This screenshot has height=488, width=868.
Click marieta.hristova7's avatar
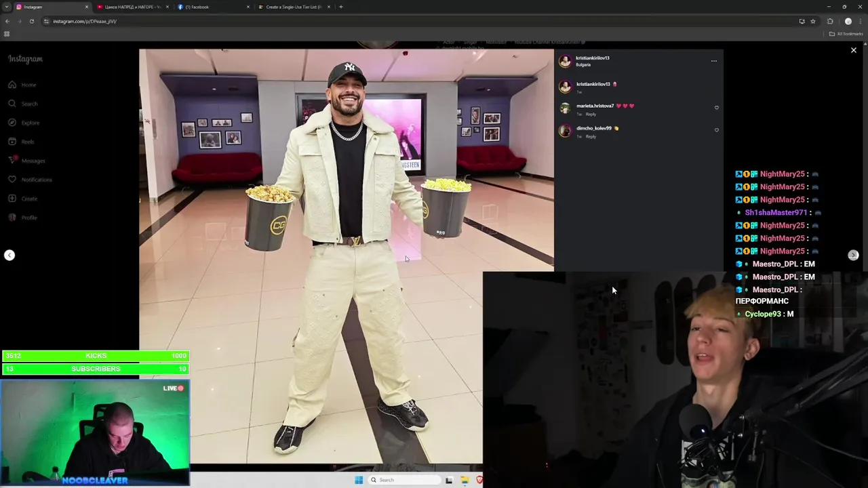click(565, 108)
